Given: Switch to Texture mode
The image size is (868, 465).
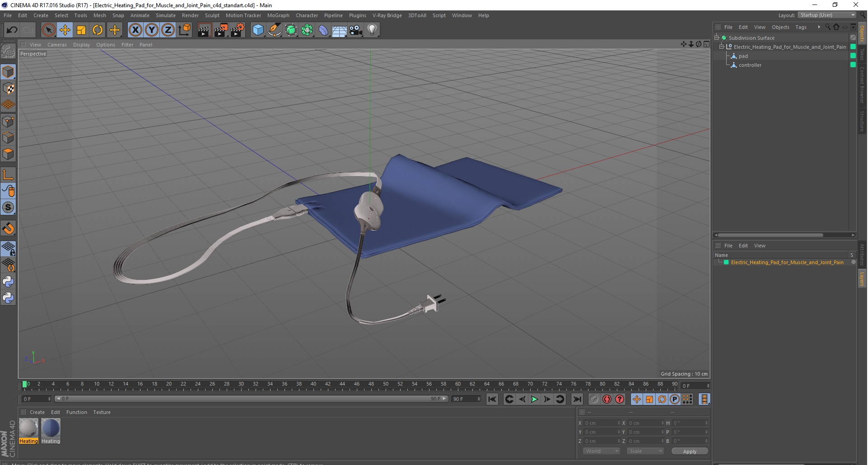Looking at the screenshot, I should (x=8, y=88).
